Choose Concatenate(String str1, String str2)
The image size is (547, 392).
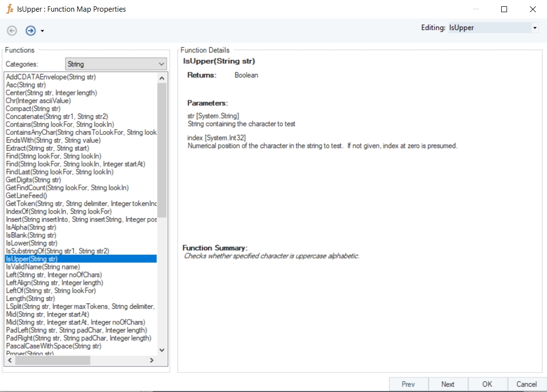pos(57,116)
